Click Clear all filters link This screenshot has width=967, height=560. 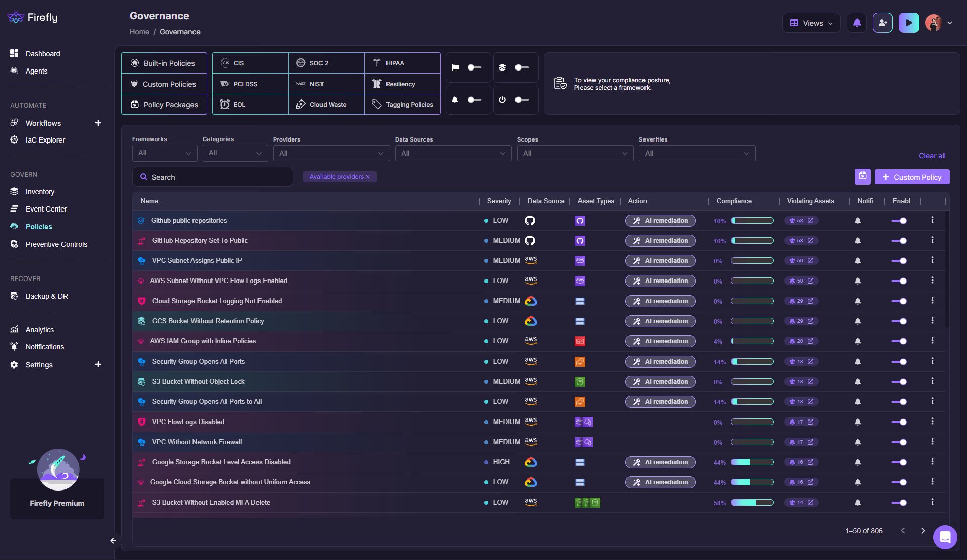point(932,156)
